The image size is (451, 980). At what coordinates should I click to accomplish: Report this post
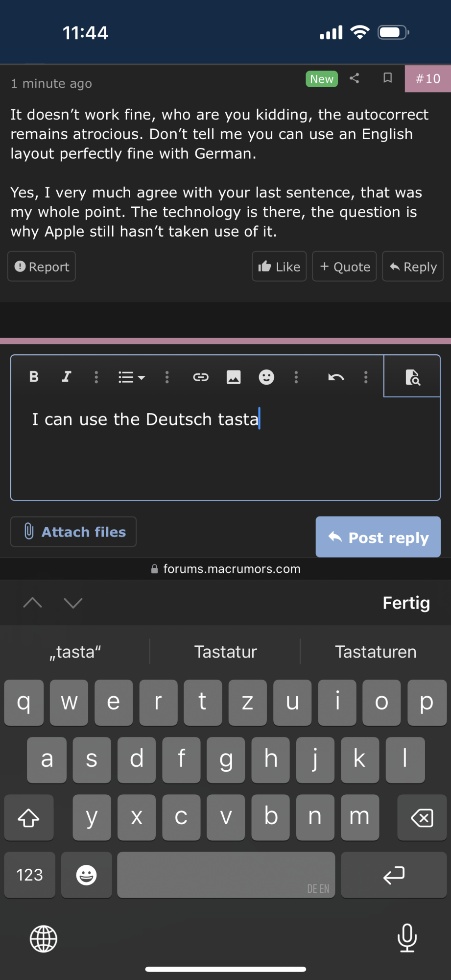pos(42,267)
